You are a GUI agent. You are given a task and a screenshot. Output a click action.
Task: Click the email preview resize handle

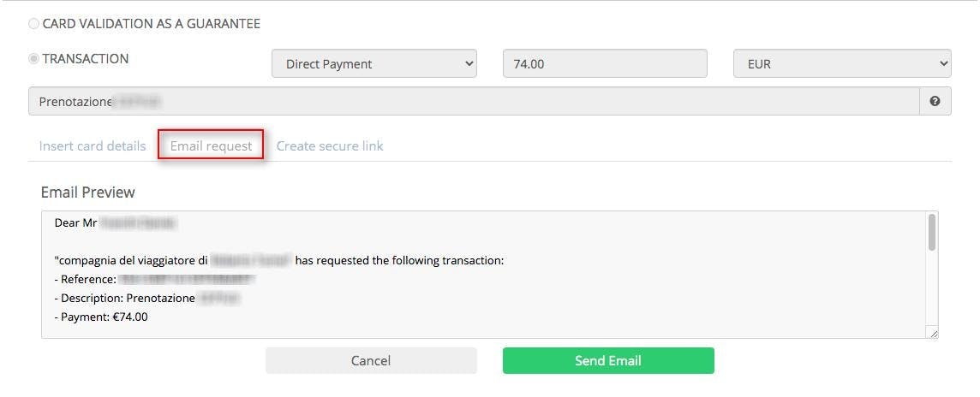pyautogui.click(x=933, y=334)
